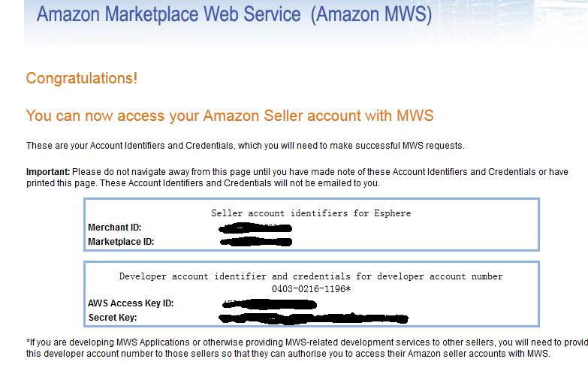
Task: Click the redacted AWS Access Key ID value
Action: 270,304
